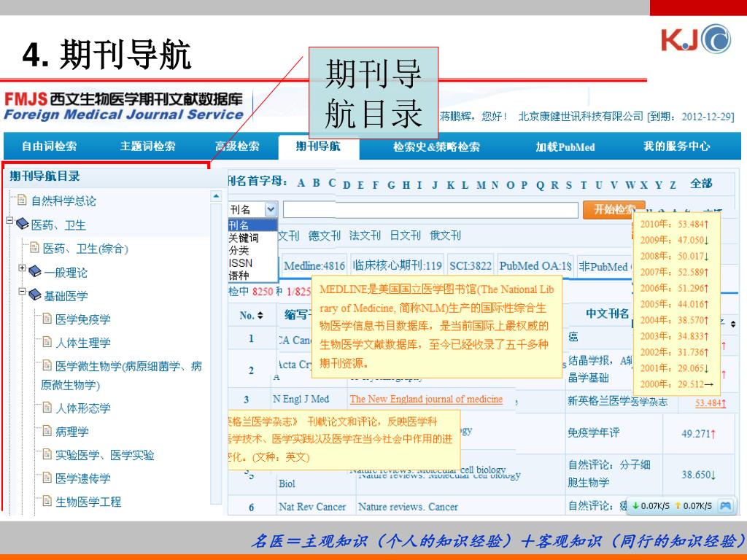
Task: Click document icon beside 医学遗传学
Action: (47, 477)
